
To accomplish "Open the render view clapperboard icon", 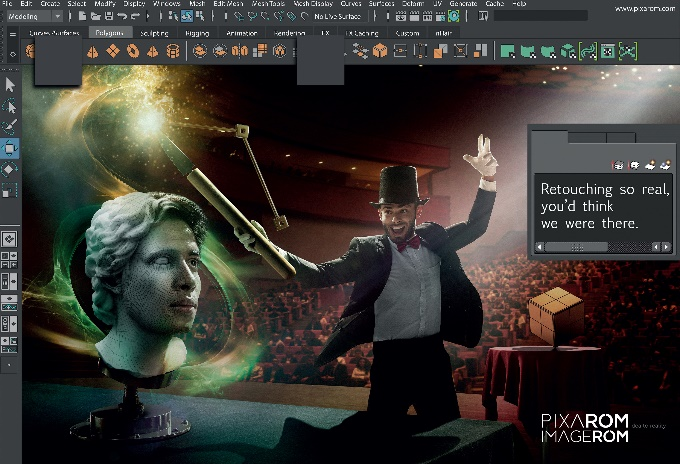I will coord(401,16).
